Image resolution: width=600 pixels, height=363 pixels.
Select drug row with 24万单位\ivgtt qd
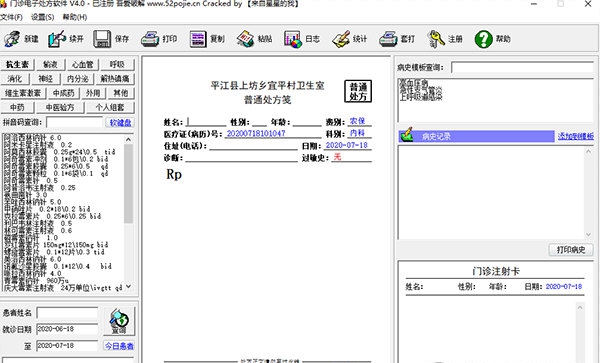point(63,288)
